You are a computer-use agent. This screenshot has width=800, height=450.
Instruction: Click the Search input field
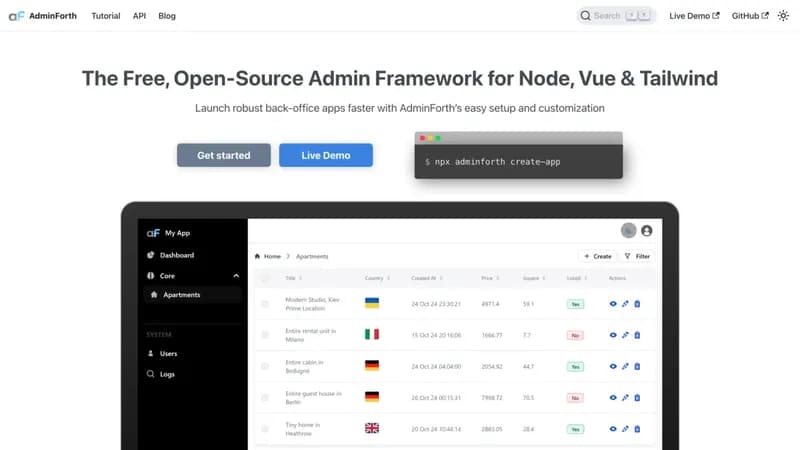616,16
